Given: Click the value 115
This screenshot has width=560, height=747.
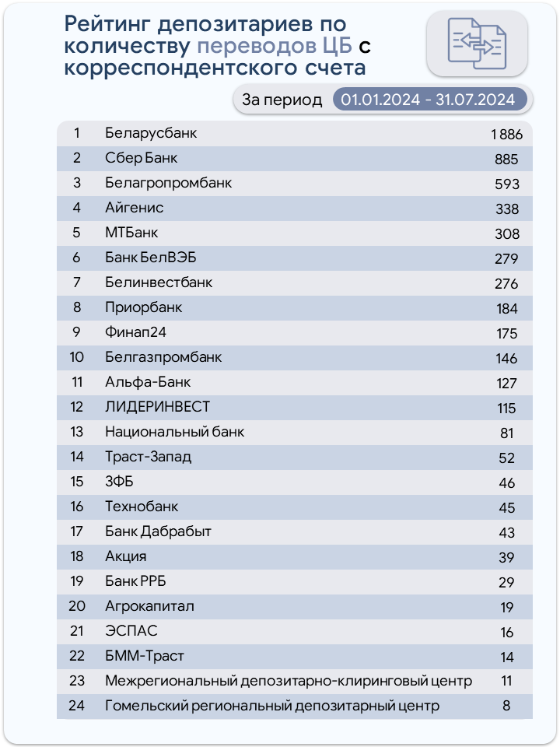Looking at the screenshot, I should (506, 409).
